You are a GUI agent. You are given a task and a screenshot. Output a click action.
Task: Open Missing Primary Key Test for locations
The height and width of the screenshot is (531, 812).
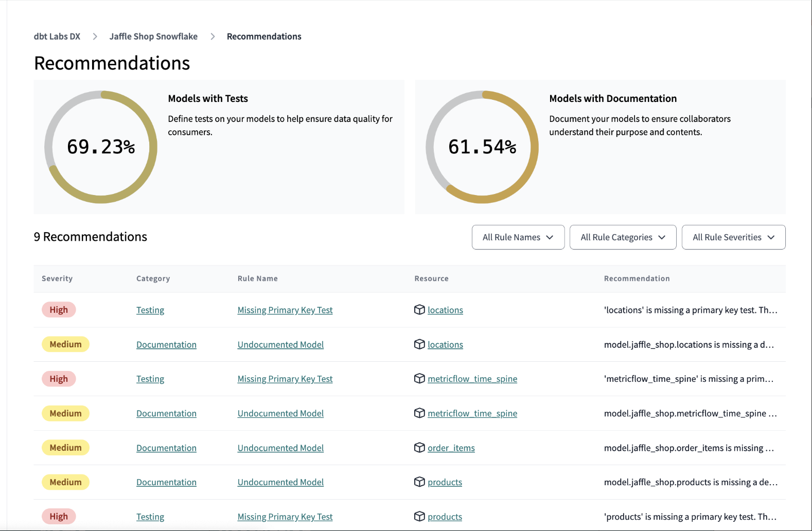285,310
